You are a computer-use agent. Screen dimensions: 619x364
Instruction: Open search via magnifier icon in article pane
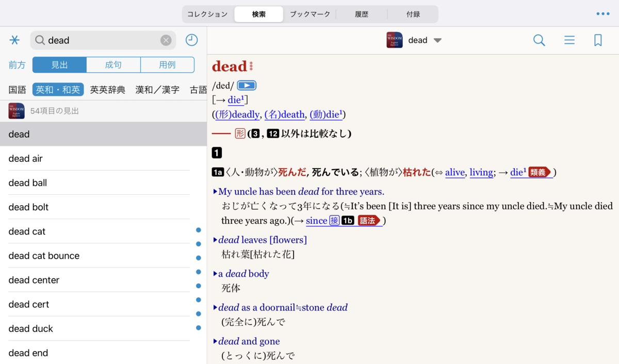[x=539, y=40]
